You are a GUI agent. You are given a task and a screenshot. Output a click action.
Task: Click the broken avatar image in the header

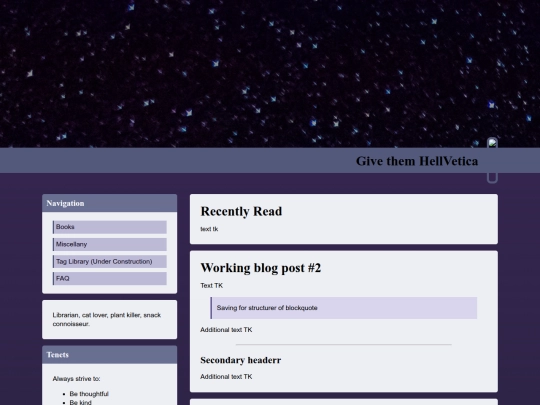pyautogui.click(x=492, y=160)
